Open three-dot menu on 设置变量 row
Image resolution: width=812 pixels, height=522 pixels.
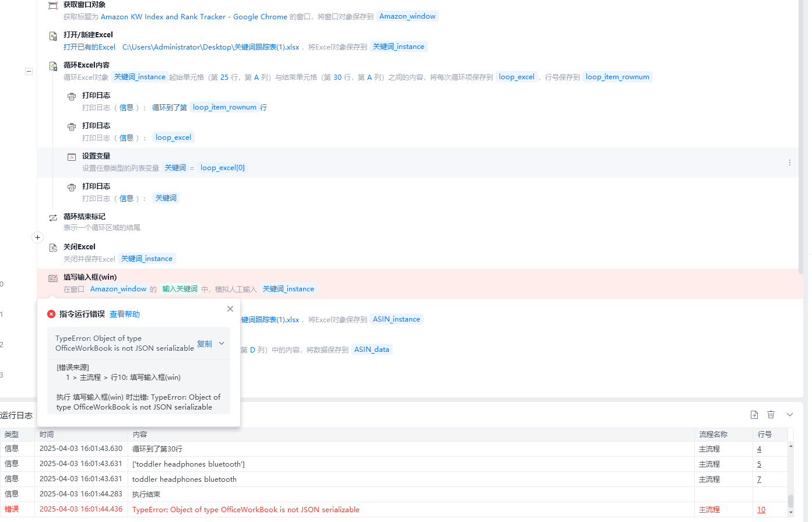pyautogui.click(x=790, y=163)
